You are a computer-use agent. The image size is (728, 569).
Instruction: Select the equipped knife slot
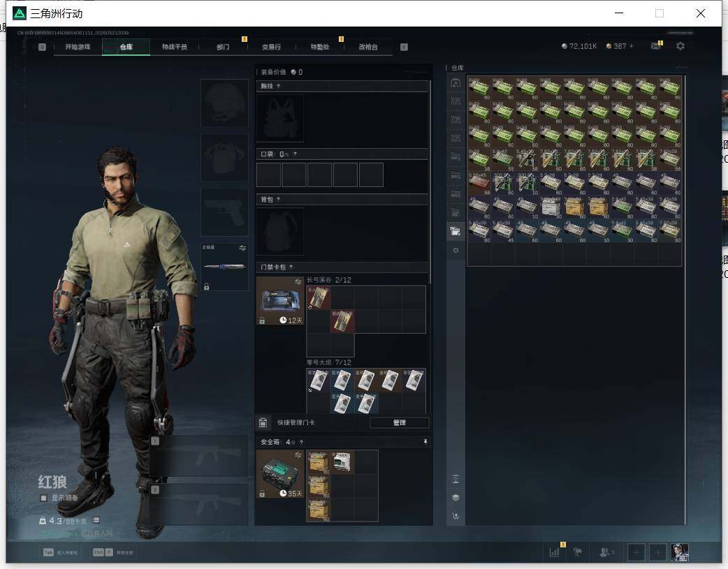coord(224,267)
